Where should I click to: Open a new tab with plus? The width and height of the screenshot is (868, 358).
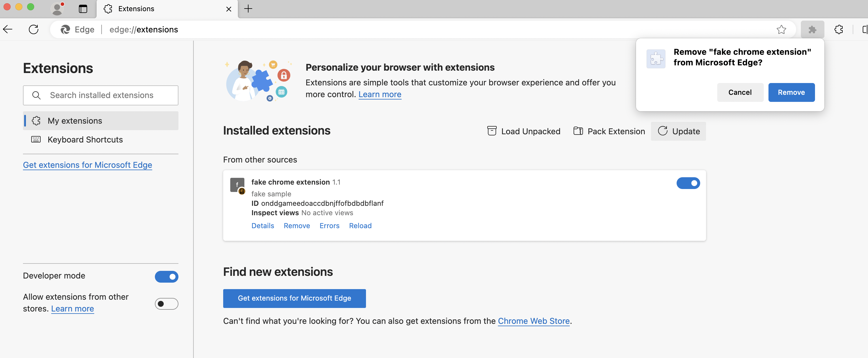pyautogui.click(x=248, y=9)
